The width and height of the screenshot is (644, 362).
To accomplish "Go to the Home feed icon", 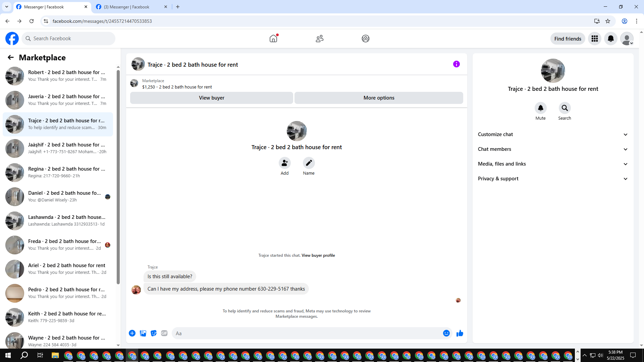I will pos(273,39).
